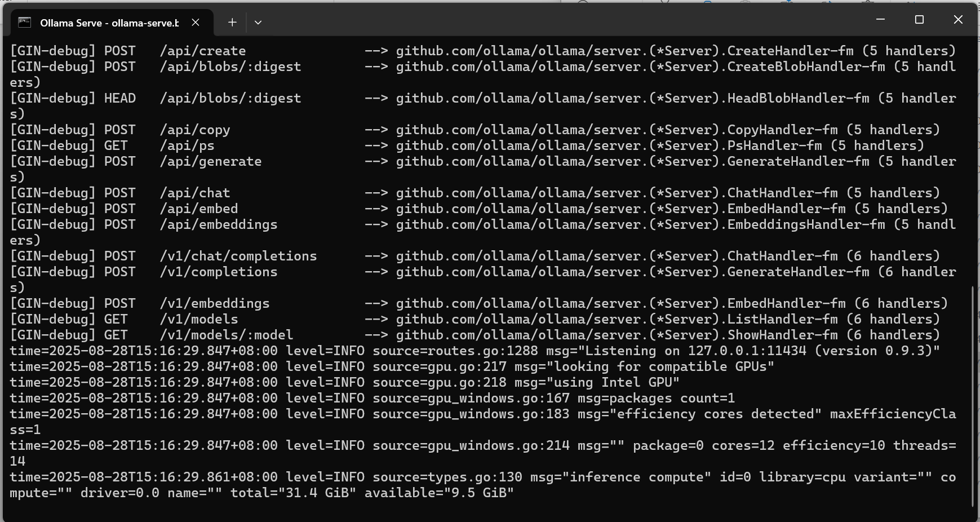Maximize the terminal window
Image resolution: width=980 pixels, height=522 pixels.
(919, 20)
